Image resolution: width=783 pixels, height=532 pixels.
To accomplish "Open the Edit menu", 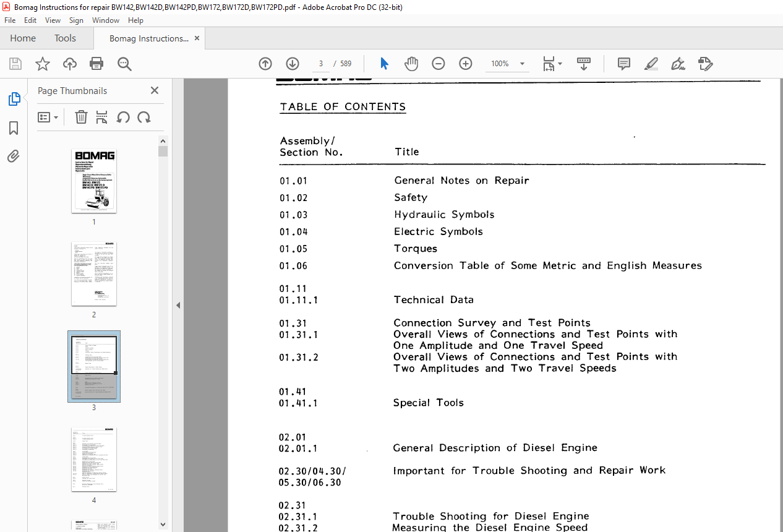I will click(30, 20).
